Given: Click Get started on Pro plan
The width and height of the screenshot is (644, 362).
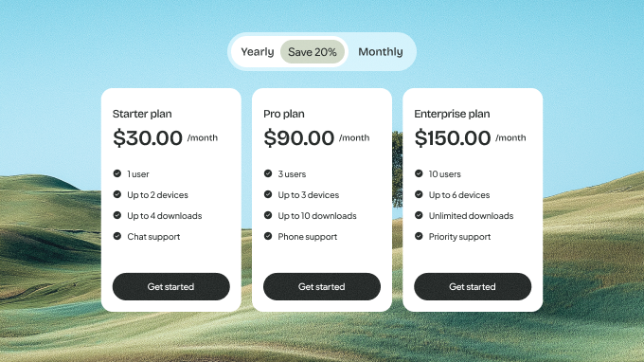Looking at the screenshot, I should pos(322,286).
